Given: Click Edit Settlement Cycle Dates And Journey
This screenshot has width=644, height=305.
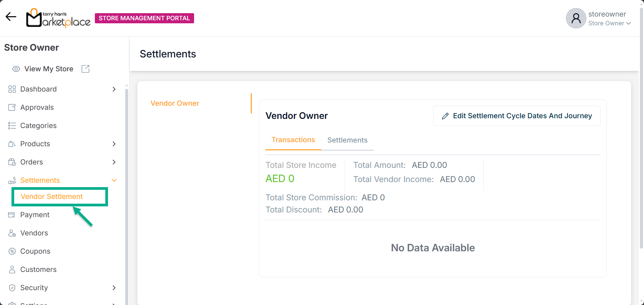Looking at the screenshot, I should click(x=517, y=116).
